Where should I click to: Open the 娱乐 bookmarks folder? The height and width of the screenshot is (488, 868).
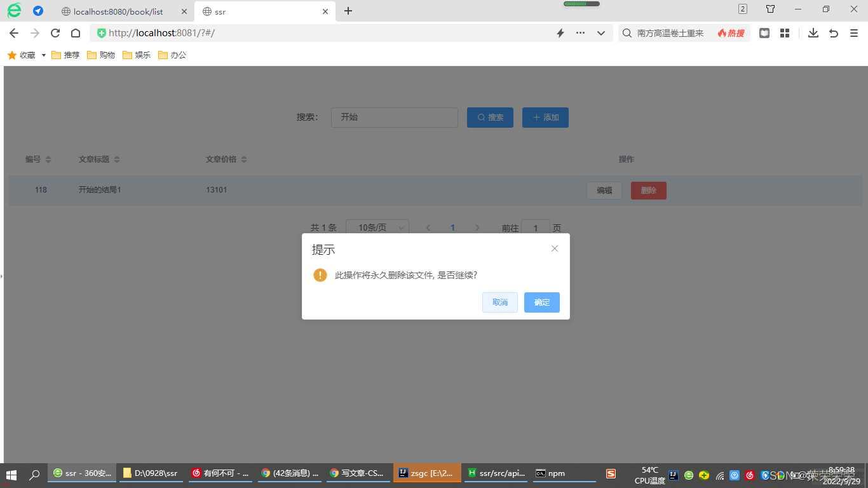(137, 55)
